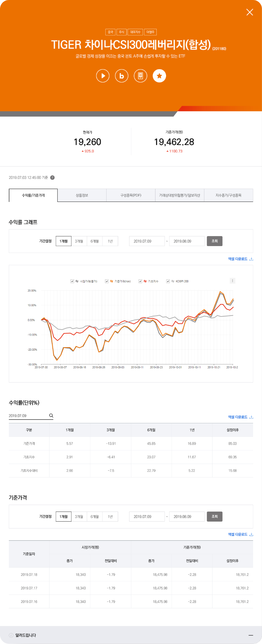The image size is (262, 644).
Task: Switch to the 구성종목(PDF) tab
Action: point(131,195)
